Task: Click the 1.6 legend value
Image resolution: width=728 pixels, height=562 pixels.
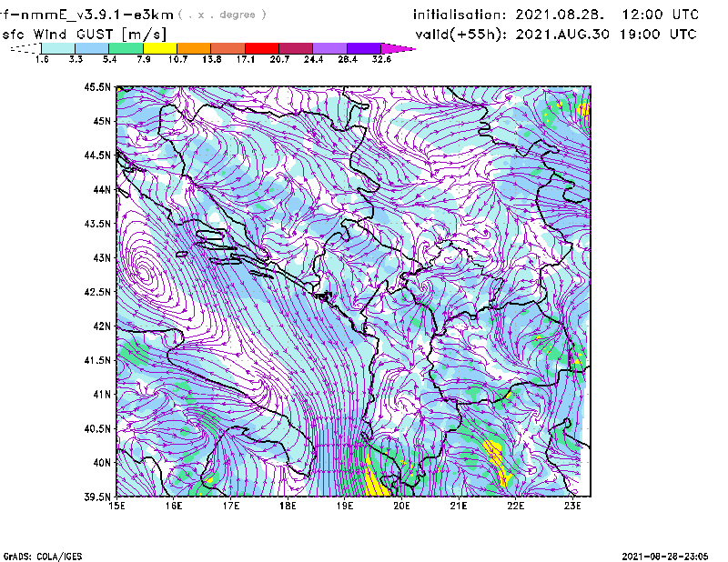Action: [x=42, y=59]
